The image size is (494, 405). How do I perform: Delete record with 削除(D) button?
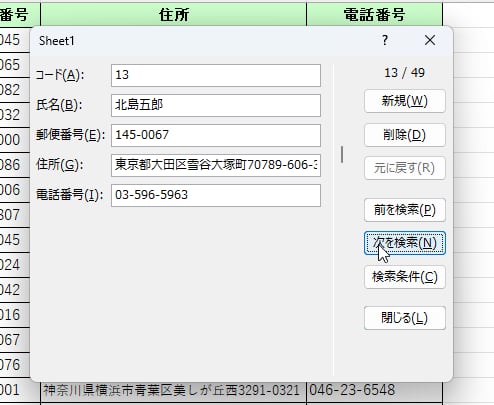click(405, 135)
